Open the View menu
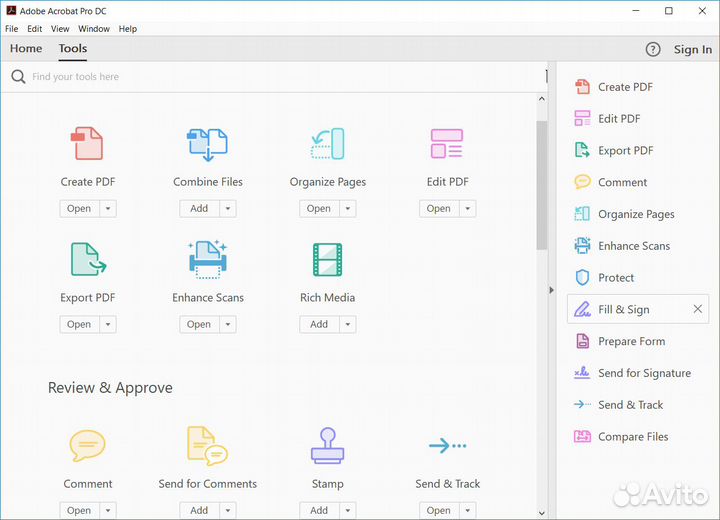The image size is (720, 520). pyautogui.click(x=60, y=28)
